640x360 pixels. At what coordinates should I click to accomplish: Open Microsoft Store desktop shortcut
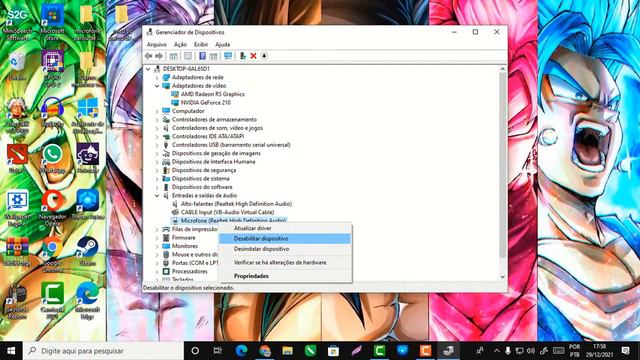[52, 22]
